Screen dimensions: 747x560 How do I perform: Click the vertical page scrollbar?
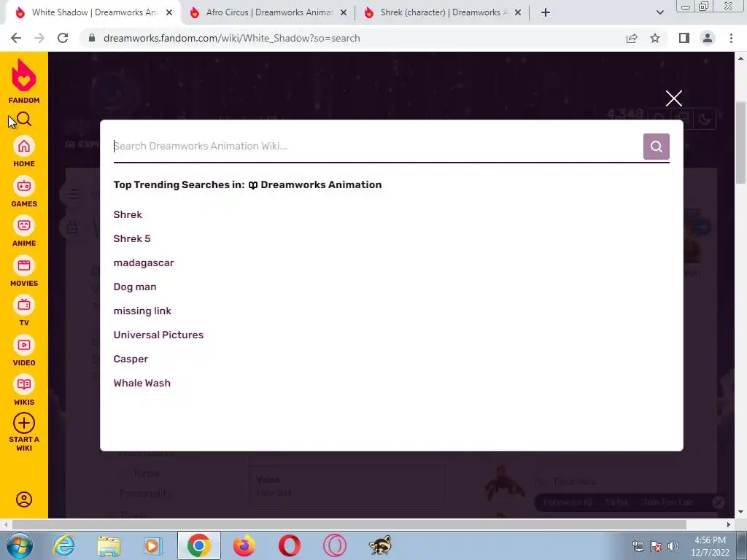coord(740,142)
